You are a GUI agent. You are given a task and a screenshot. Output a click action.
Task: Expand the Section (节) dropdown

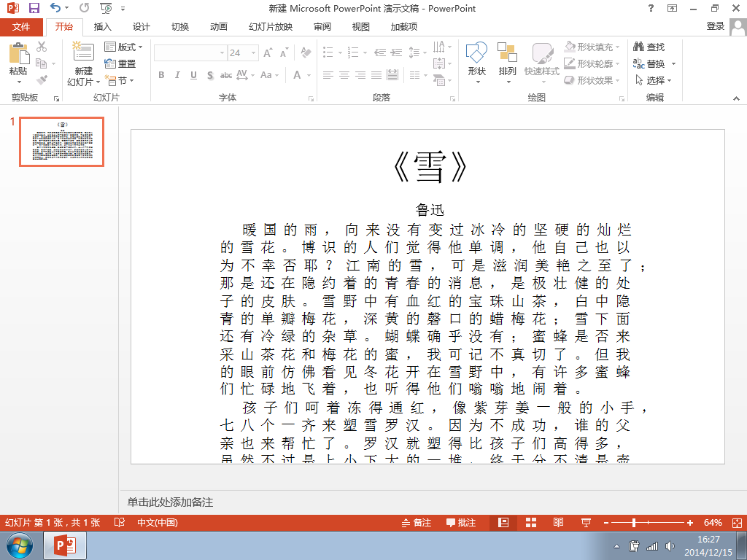coord(119,80)
